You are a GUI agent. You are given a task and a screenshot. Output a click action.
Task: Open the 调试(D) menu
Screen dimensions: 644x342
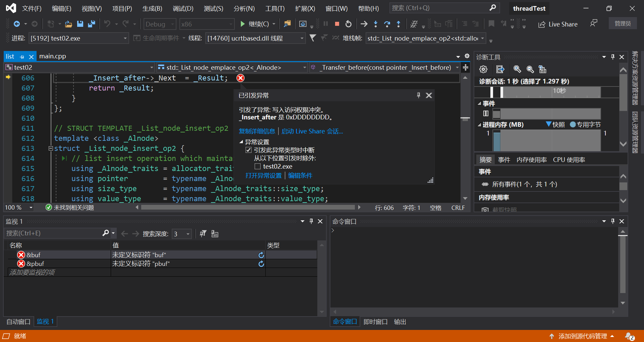183,8
